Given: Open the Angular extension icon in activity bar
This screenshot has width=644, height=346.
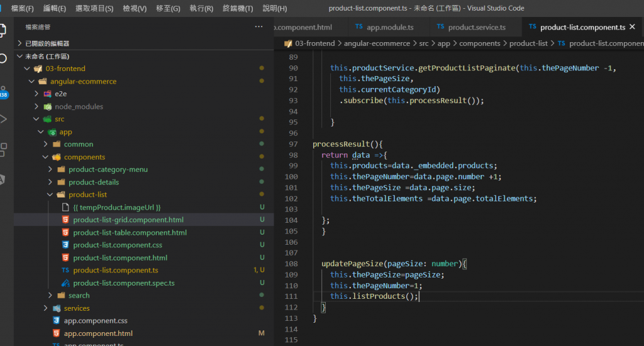Looking at the screenshot, I should tap(3, 179).
